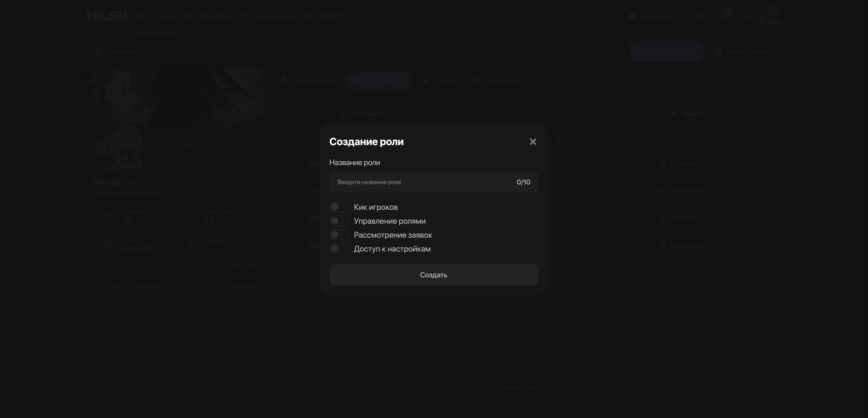Click the Пополнить balance button
Screen dimensions: 868x418
pyautogui.click(x=652, y=17)
